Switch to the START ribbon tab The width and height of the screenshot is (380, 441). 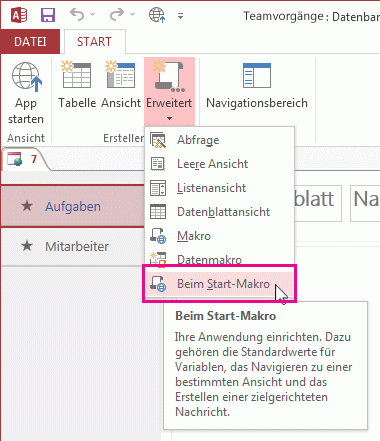94,42
